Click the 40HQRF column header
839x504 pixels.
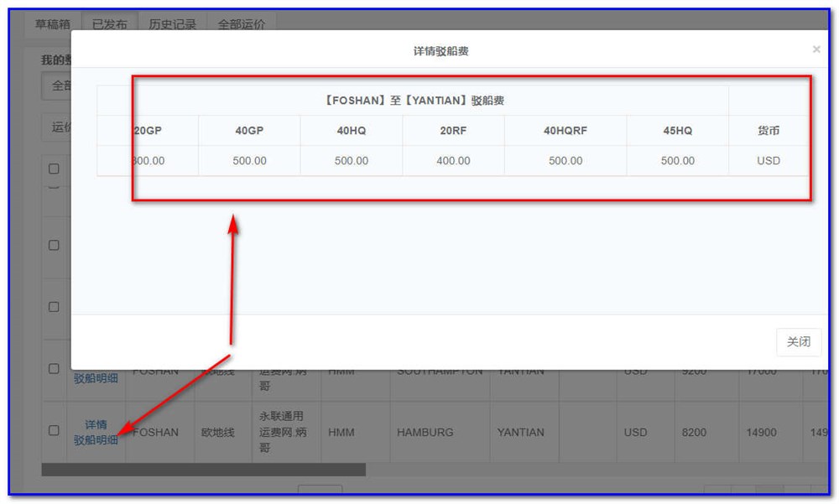click(565, 130)
